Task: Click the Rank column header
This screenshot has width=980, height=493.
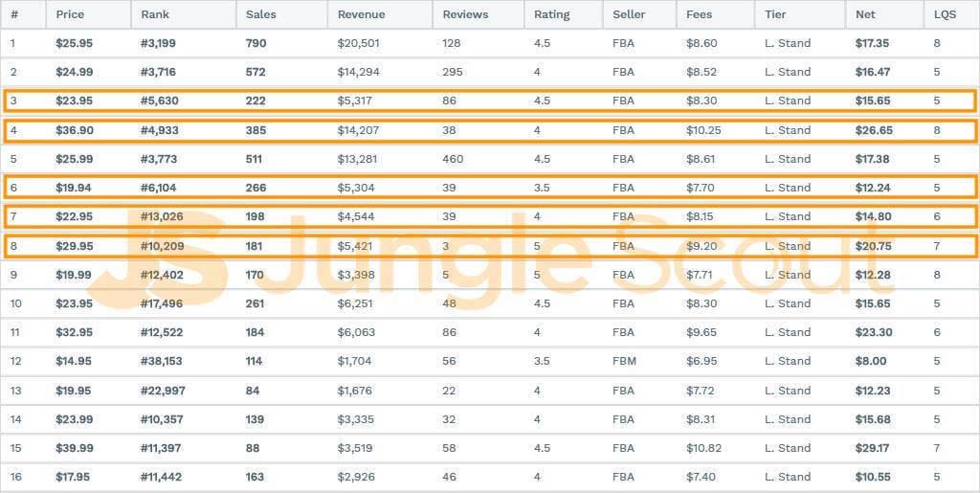Action: pyautogui.click(x=155, y=14)
